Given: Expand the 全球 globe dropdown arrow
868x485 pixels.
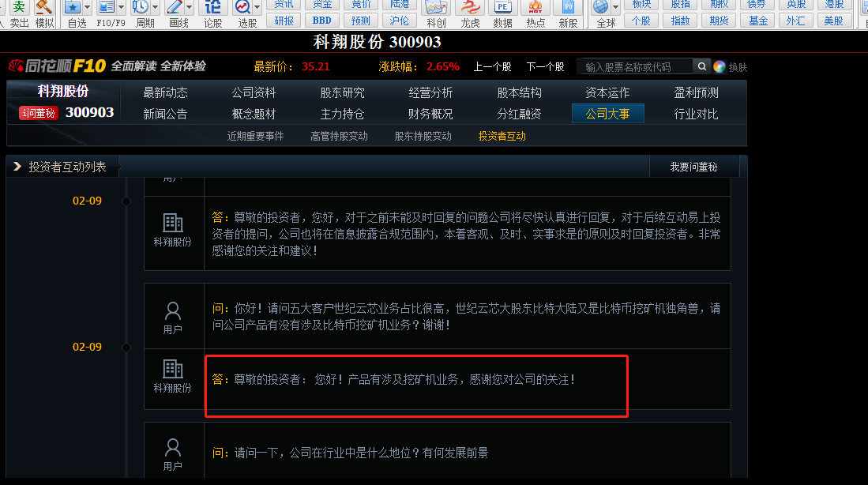Looking at the screenshot, I should (x=615, y=8).
